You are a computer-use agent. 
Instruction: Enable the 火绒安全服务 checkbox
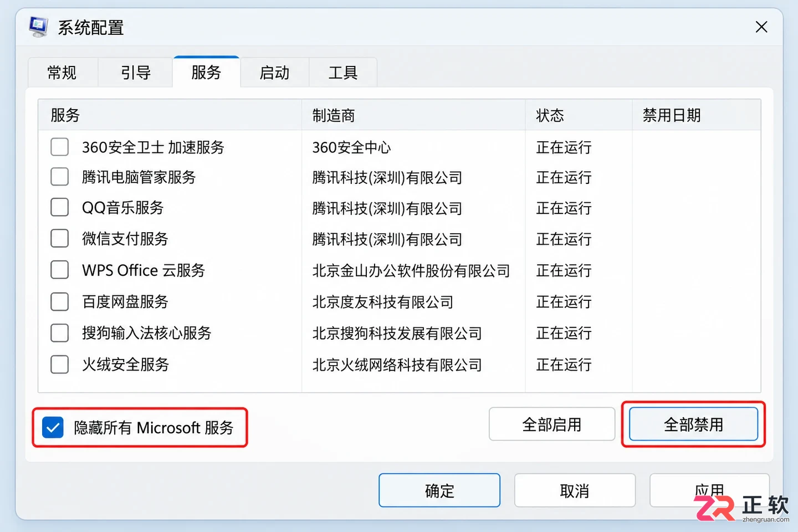60,364
